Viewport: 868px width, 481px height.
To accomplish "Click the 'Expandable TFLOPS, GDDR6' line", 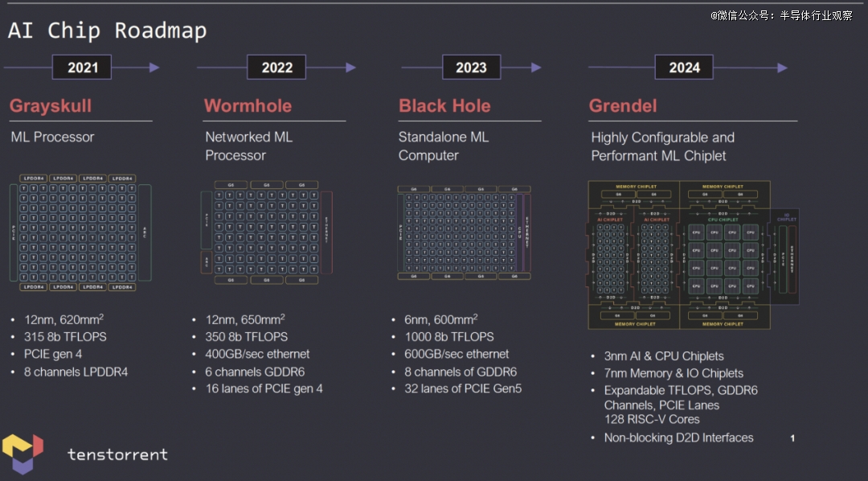I will (681, 390).
